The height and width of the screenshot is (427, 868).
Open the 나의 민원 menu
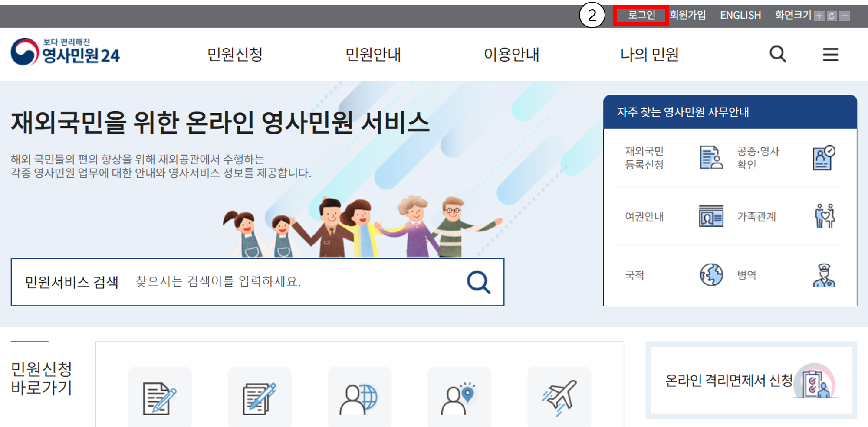tap(649, 55)
